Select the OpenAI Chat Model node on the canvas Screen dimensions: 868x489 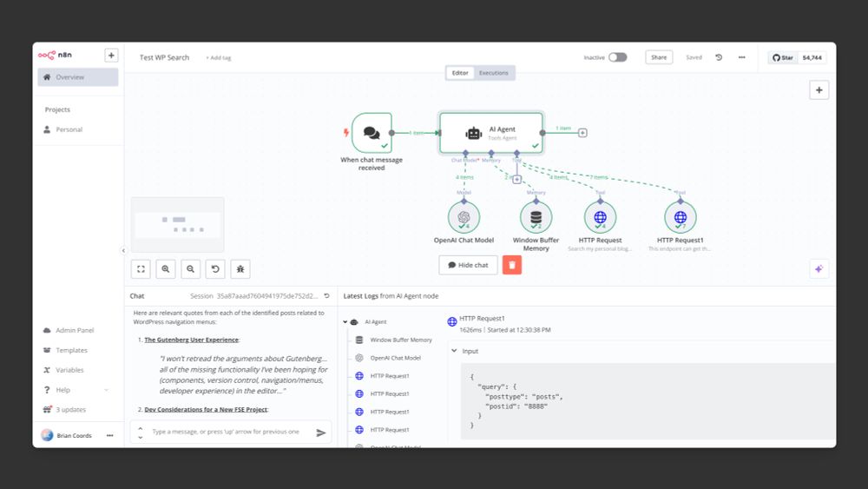pyautogui.click(x=464, y=217)
